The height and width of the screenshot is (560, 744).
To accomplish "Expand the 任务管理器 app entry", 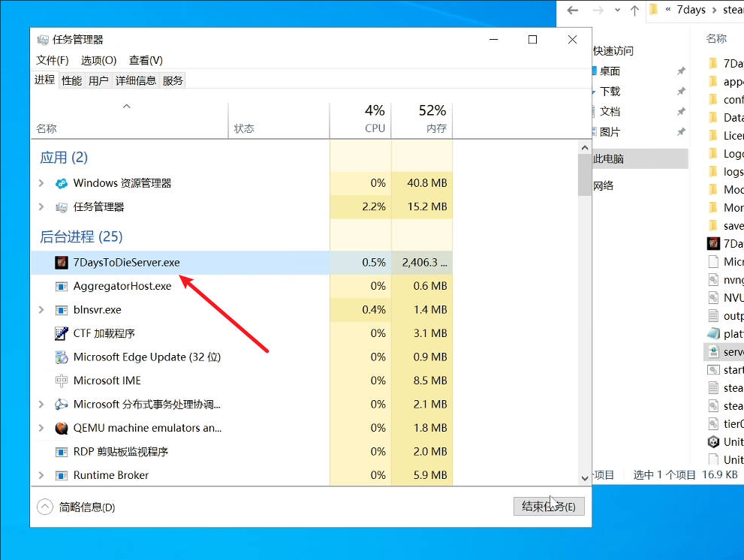I will pos(41,206).
